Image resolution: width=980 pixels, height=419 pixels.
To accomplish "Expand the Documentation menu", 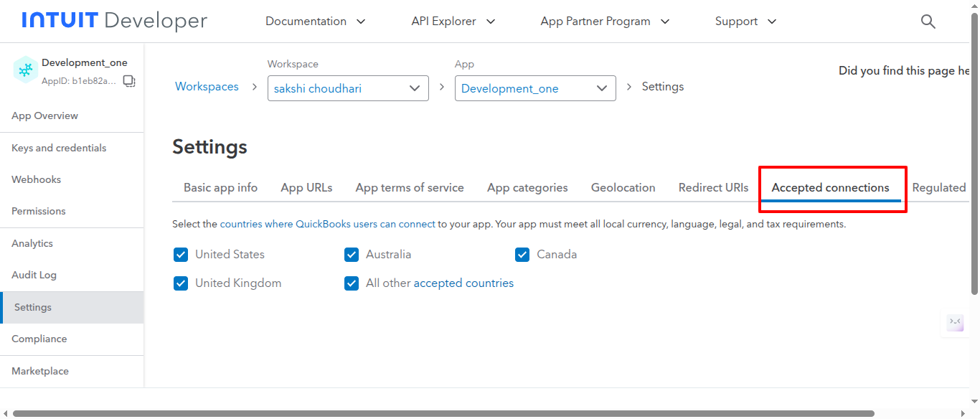I will pos(315,22).
